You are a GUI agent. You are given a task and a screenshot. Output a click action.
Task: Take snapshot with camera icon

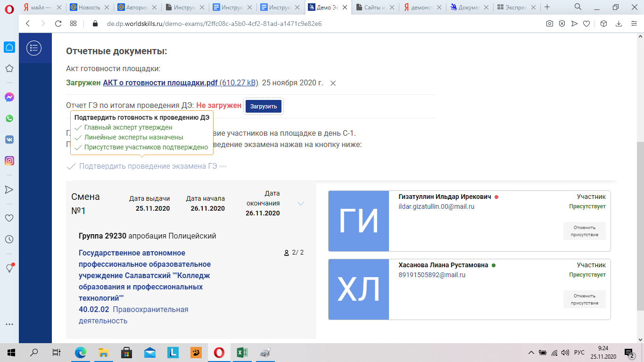(x=549, y=24)
